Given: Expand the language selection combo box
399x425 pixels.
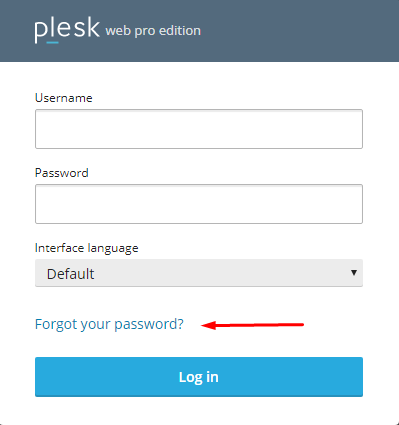Looking at the screenshot, I should click(199, 273).
